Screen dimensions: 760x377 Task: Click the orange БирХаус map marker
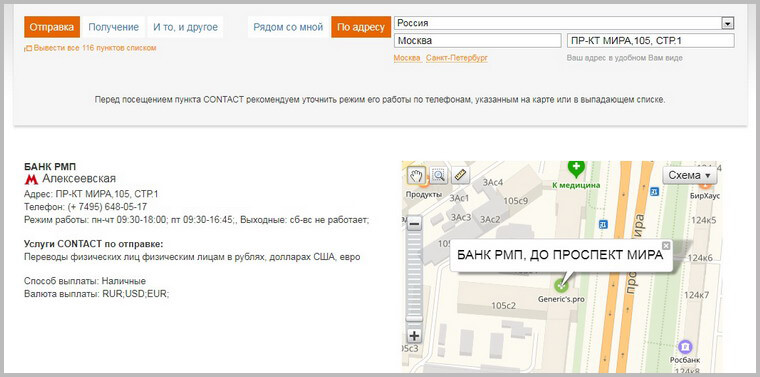coord(706,185)
